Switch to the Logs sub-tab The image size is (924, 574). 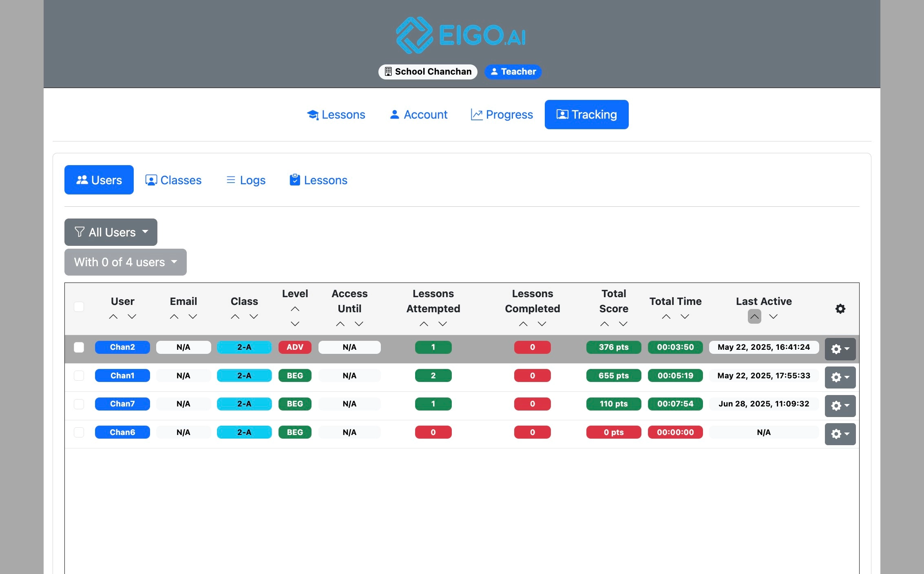245,180
